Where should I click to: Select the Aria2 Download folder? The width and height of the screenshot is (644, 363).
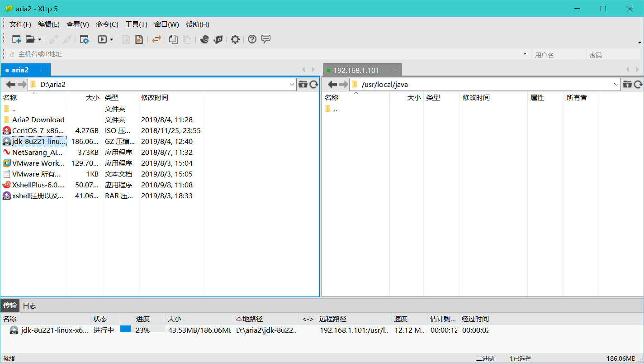38,119
